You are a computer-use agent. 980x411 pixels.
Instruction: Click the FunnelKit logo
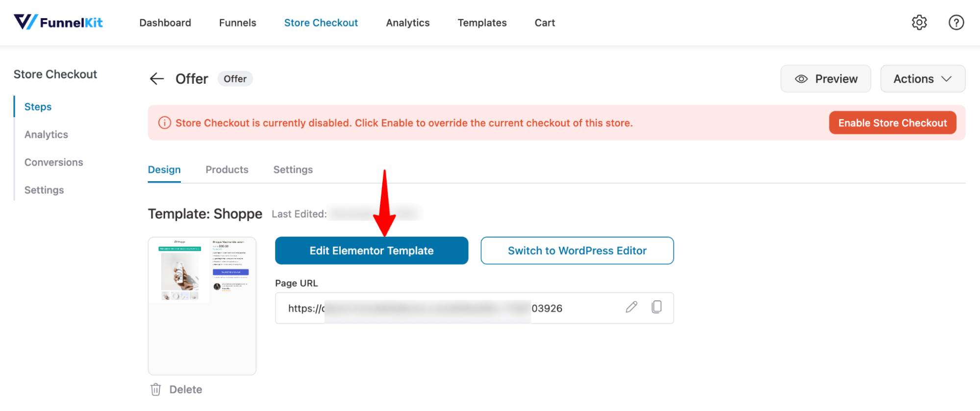(58, 22)
